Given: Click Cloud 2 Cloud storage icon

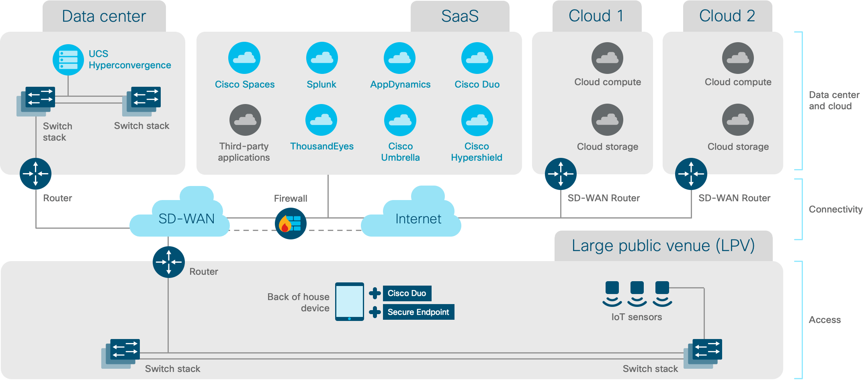Looking at the screenshot, I should coord(738,120).
